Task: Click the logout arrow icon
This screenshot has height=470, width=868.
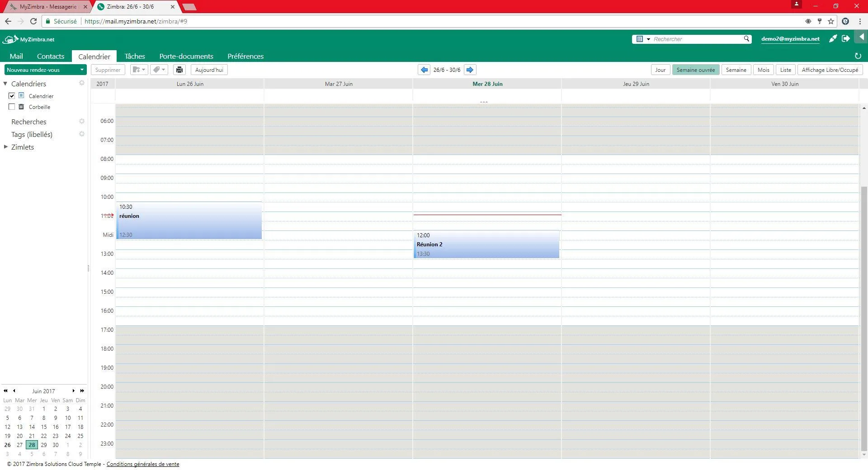Action: [845, 39]
